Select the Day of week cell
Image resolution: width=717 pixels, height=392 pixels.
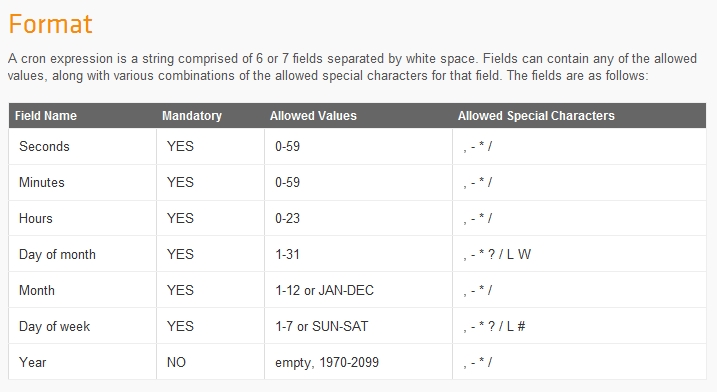pyautogui.click(x=82, y=326)
